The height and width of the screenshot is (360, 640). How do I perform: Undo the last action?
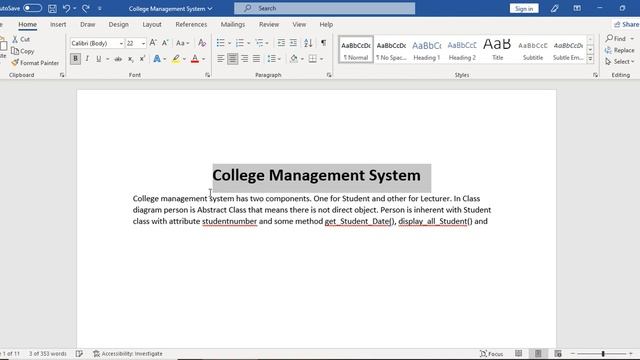coord(66,8)
